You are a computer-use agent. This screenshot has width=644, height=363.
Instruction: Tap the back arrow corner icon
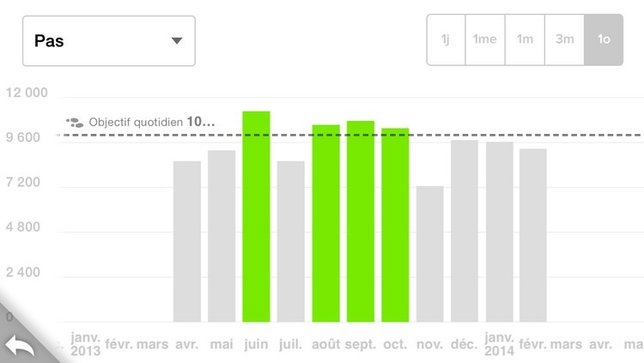click(19, 345)
